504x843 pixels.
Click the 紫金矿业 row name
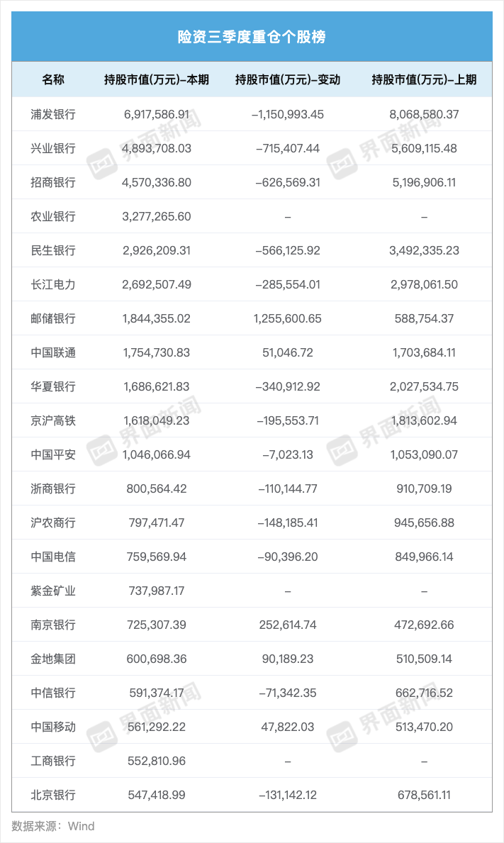(x=53, y=591)
